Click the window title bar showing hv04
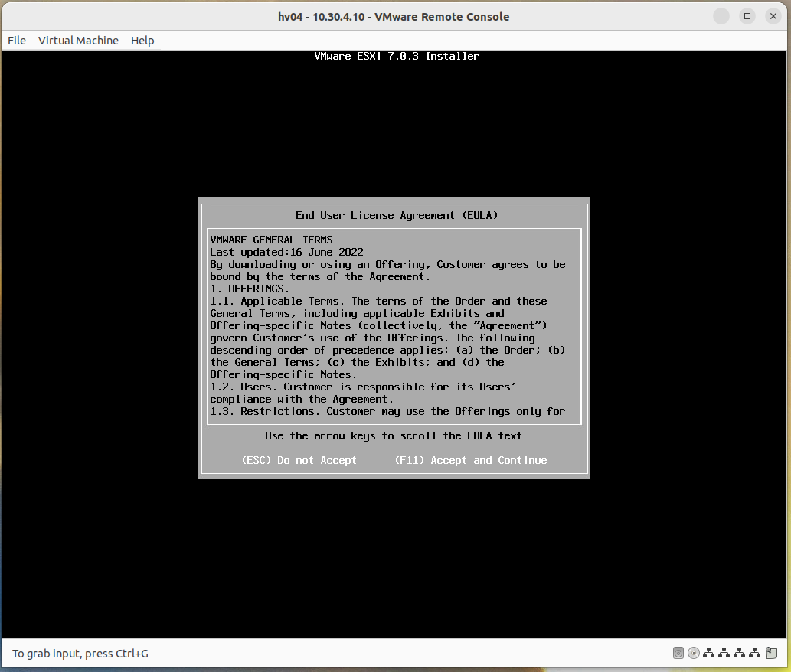 (395, 16)
